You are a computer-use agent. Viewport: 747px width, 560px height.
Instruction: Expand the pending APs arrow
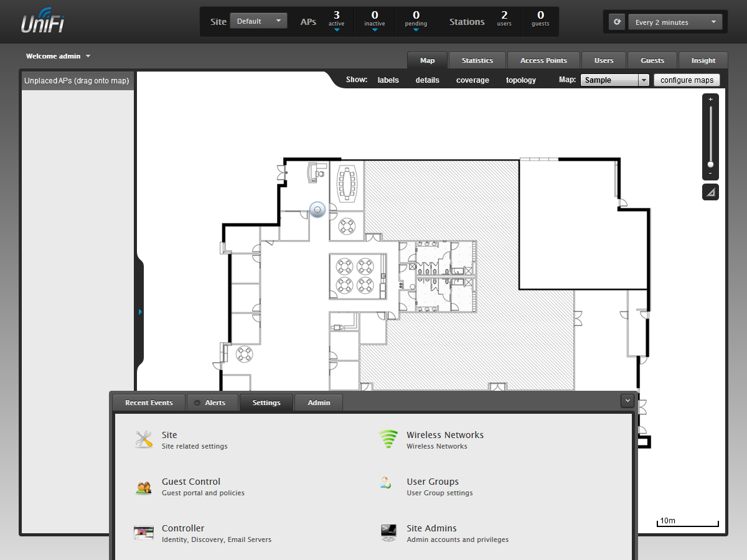[416, 30]
